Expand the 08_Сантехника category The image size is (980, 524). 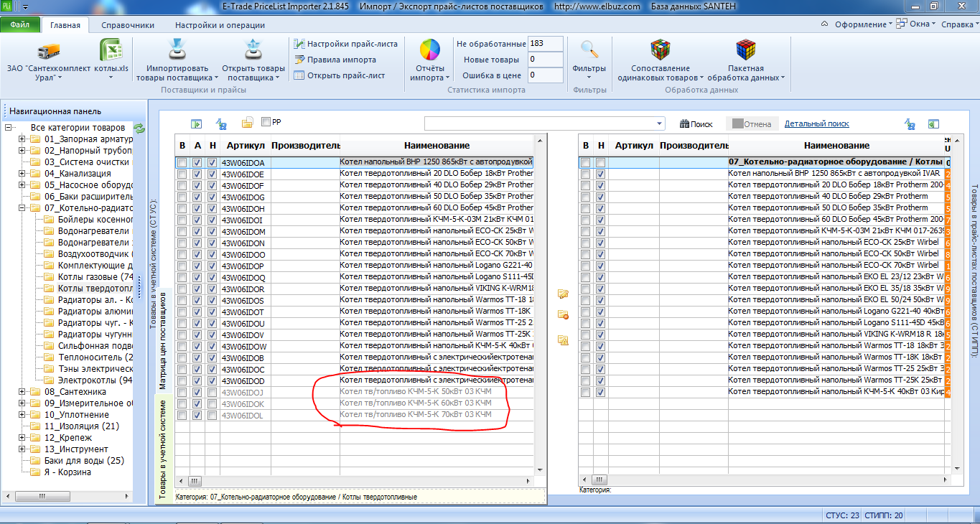pos(22,392)
